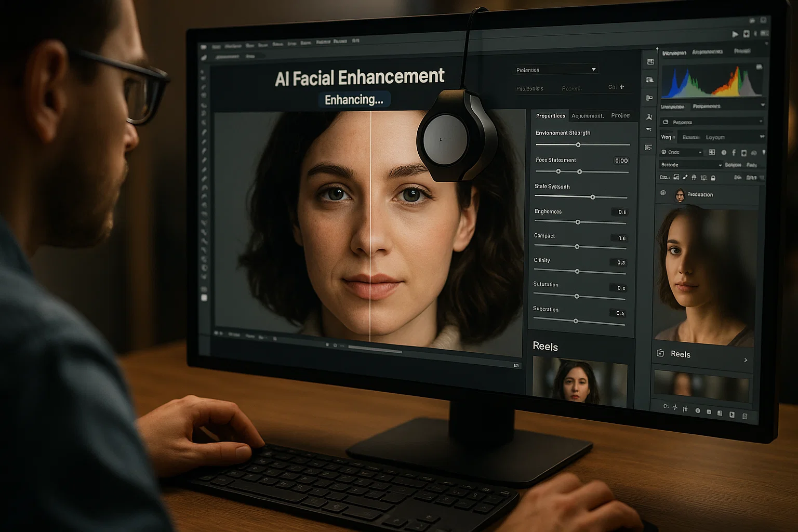The height and width of the screenshot is (532, 798).
Task: Open the Bcrtode dropdown in layers panel
Action: coord(690,165)
